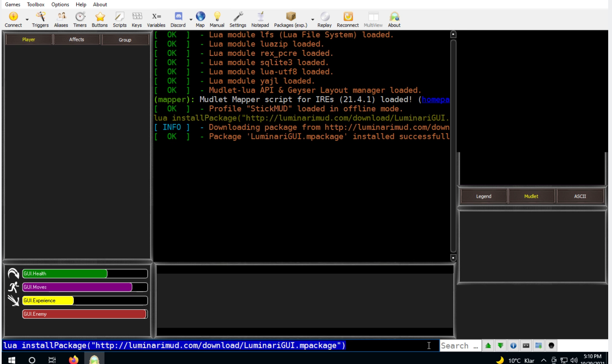Click the homepage link in console
This screenshot has height=364, width=612.
tap(436, 99)
